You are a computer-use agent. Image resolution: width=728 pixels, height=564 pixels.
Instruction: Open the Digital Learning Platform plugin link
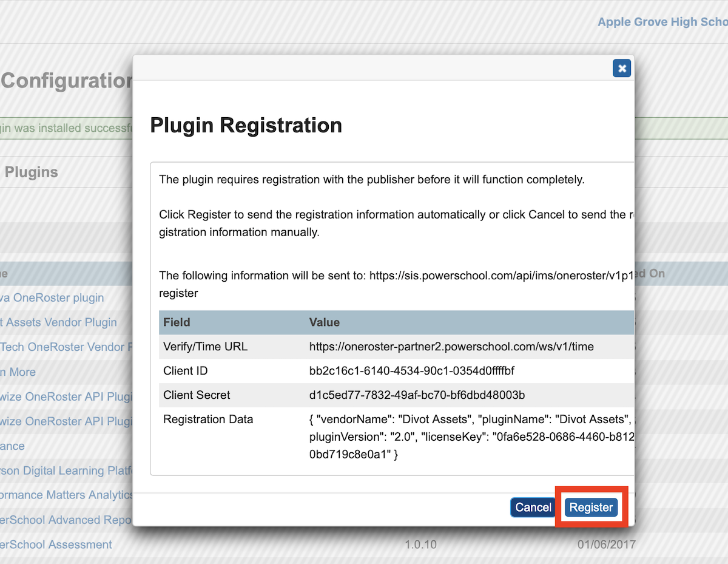click(x=67, y=471)
